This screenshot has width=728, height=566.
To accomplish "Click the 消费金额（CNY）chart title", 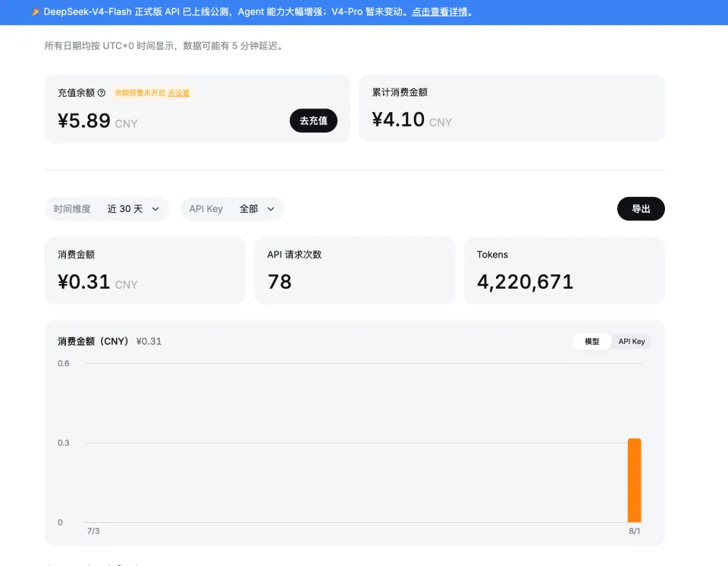I will point(93,342).
